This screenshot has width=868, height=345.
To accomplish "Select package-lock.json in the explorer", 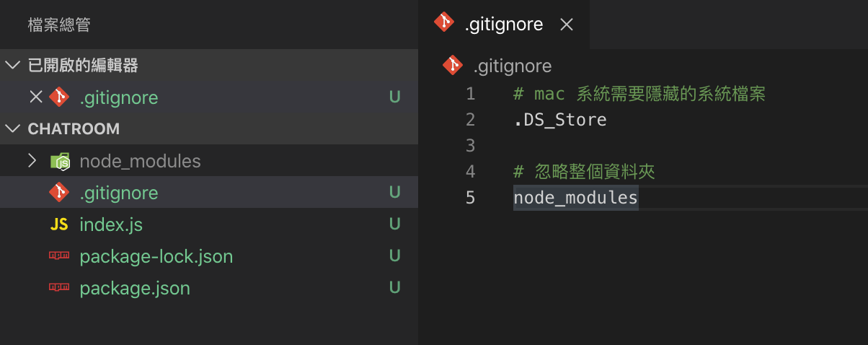I will coord(156,256).
